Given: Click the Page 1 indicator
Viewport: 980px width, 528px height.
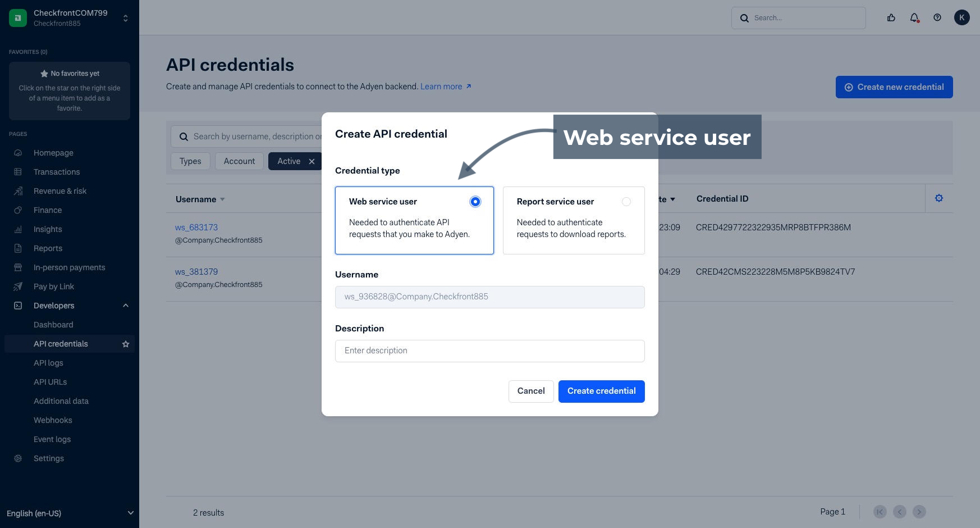Looking at the screenshot, I should tap(833, 512).
